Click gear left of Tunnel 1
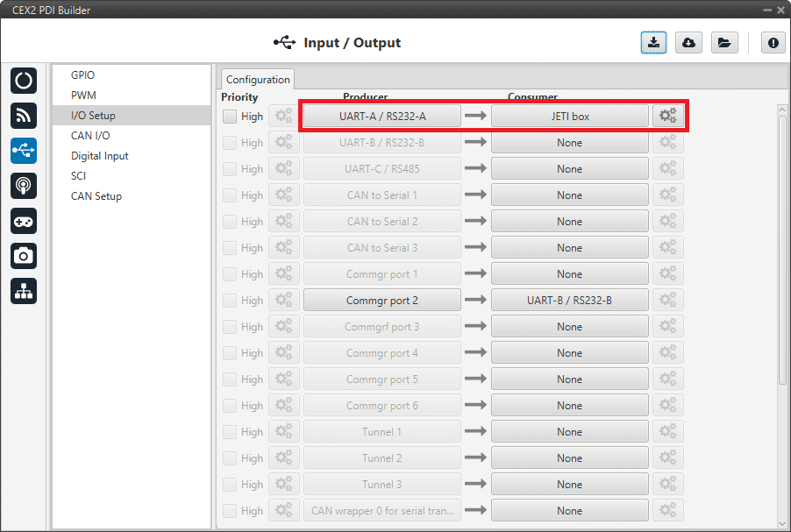 click(284, 432)
